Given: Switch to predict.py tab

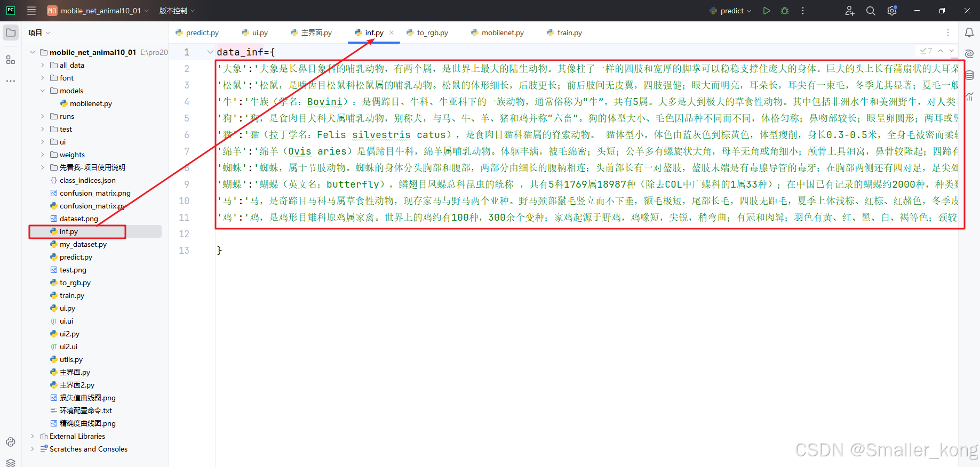Looking at the screenshot, I should pyautogui.click(x=197, y=33).
